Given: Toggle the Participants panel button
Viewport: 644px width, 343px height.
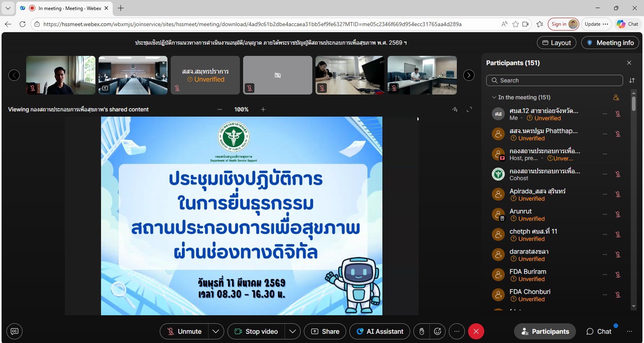Looking at the screenshot, I should tap(545, 331).
